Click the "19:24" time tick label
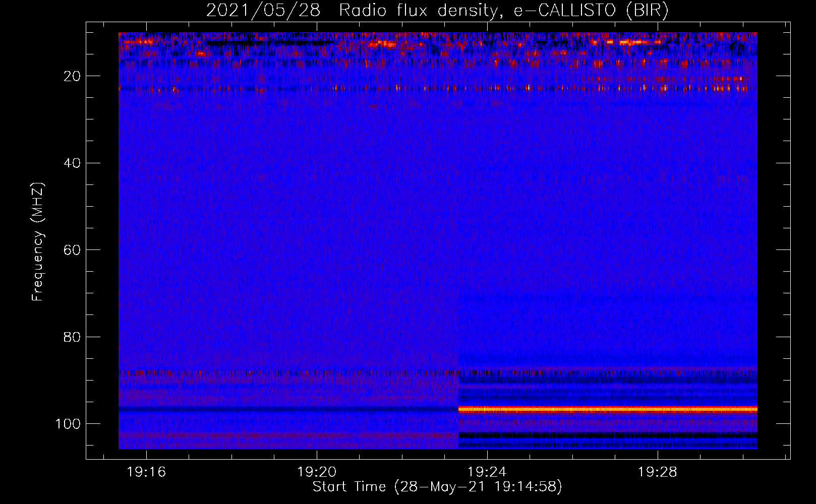 pyautogui.click(x=487, y=472)
